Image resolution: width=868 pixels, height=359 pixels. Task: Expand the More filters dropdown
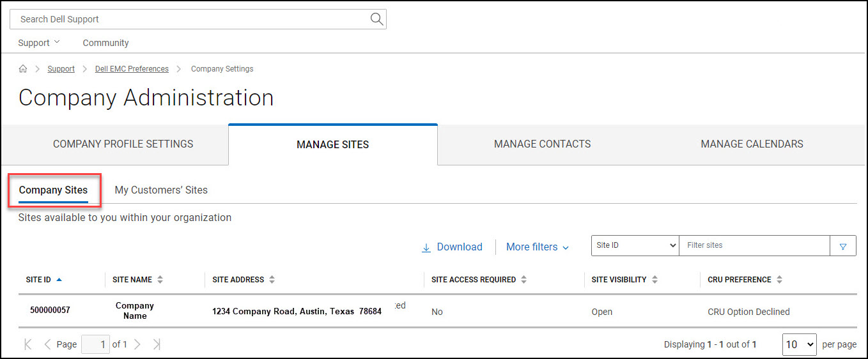pos(537,247)
